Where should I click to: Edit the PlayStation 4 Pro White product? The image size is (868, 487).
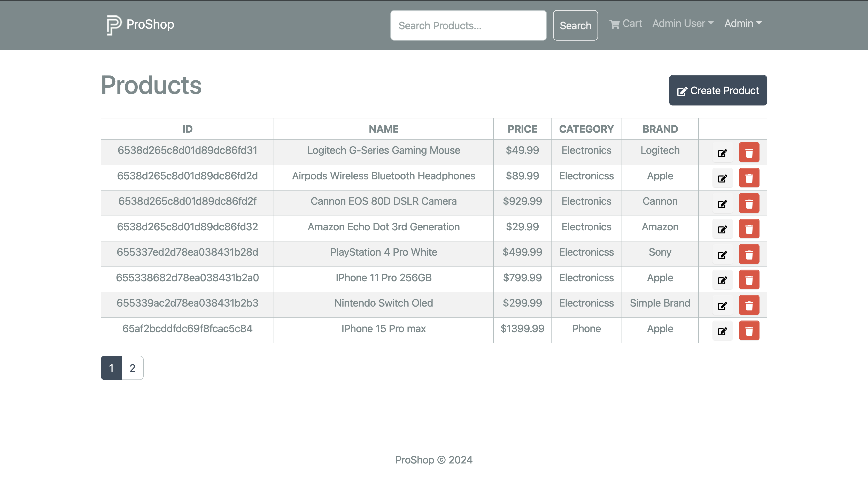722,255
